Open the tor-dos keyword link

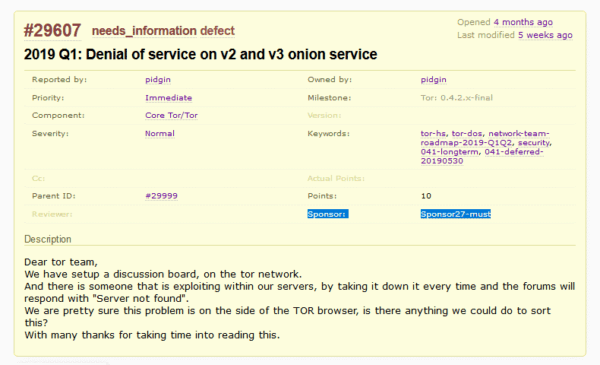466,134
